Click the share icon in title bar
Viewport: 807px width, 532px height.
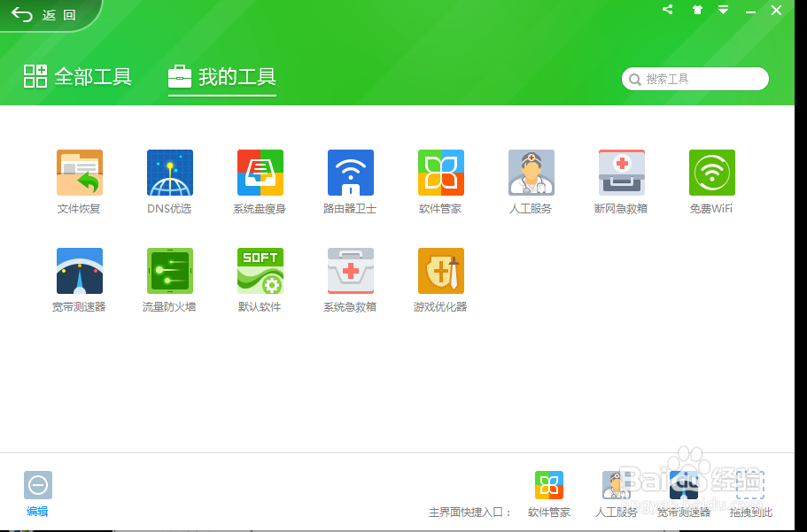[668, 9]
